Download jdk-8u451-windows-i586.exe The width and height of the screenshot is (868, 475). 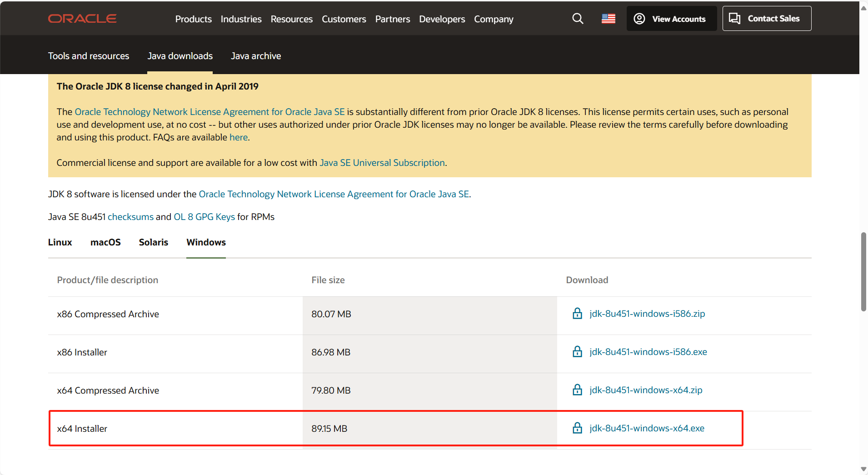point(648,352)
